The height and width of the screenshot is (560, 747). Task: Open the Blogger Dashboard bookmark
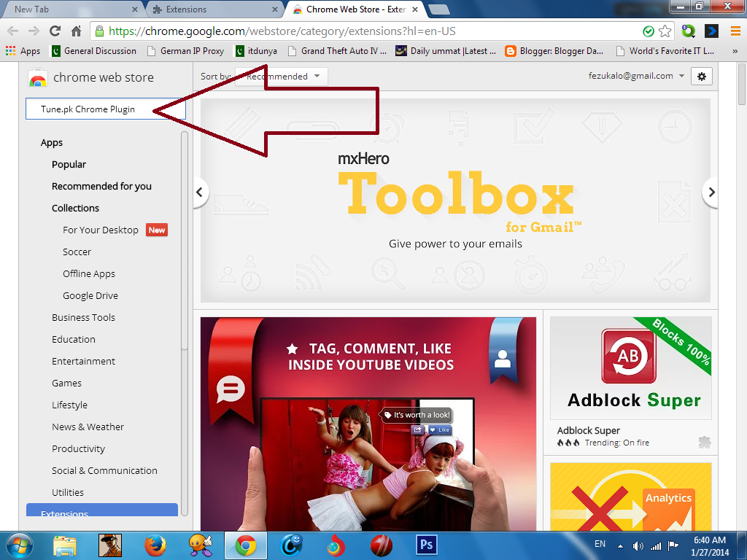tap(554, 51)
